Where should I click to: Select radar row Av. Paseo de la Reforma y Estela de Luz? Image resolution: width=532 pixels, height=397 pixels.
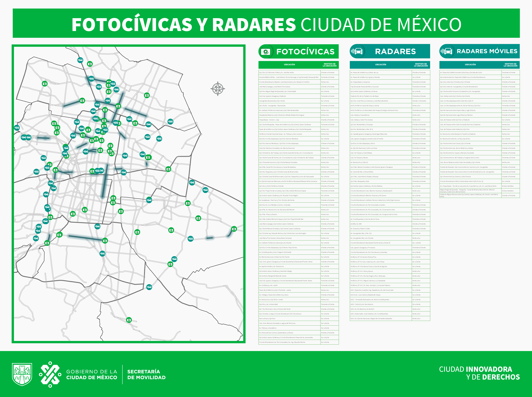point(390,73)
